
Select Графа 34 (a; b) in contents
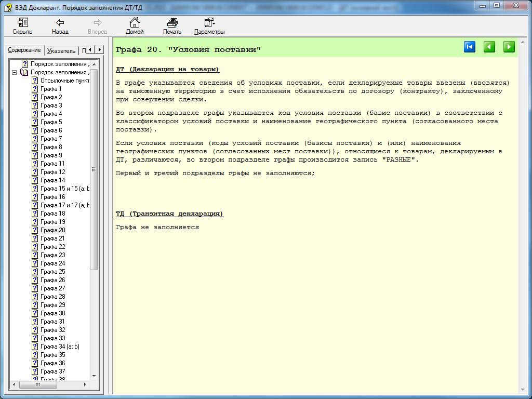(x=59, y=347)
